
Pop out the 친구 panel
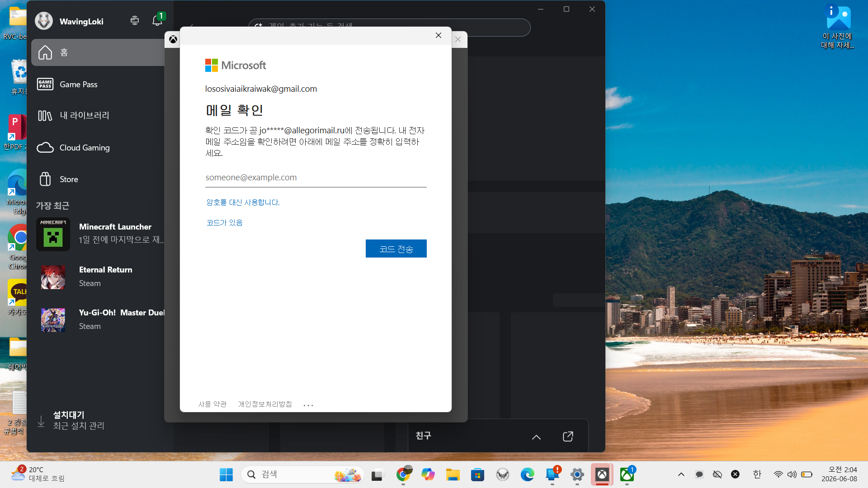pyautogui.click(x=568, y=436)
